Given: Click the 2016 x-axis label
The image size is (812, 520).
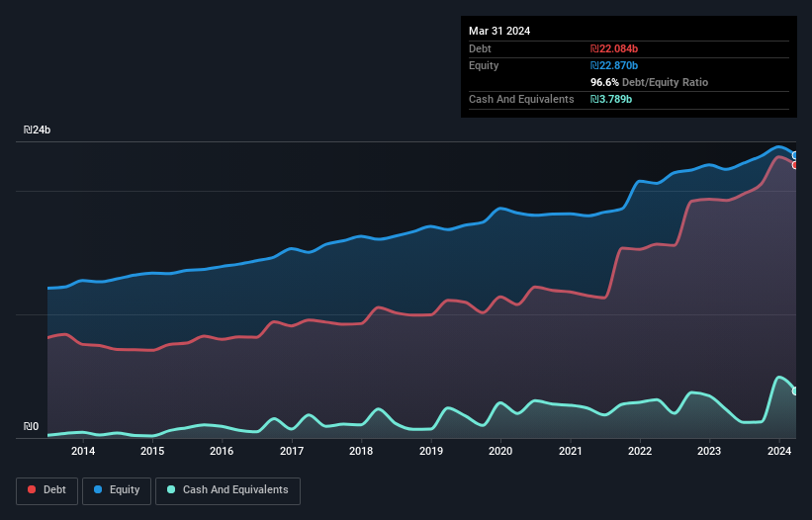Looking at the screenshot, I should (x=222, y=451).
